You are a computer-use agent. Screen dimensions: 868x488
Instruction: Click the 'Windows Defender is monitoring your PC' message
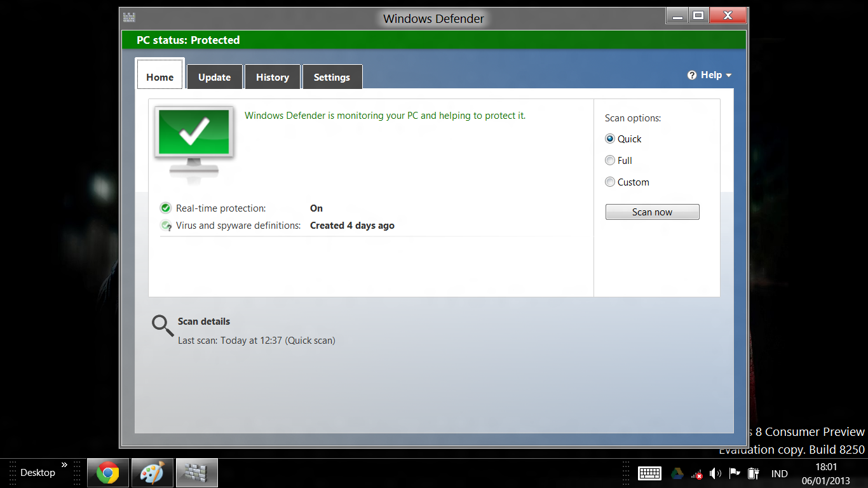point(385,116)
